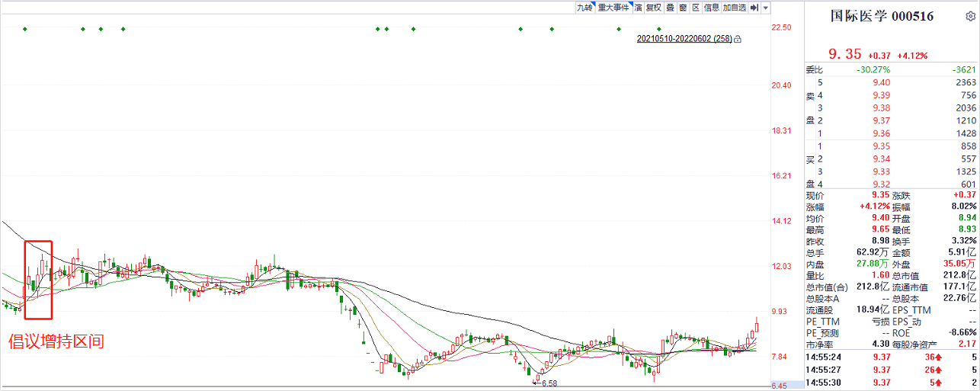Click first green diamond event marker
The image size is (980, 391).
point(25,29)
